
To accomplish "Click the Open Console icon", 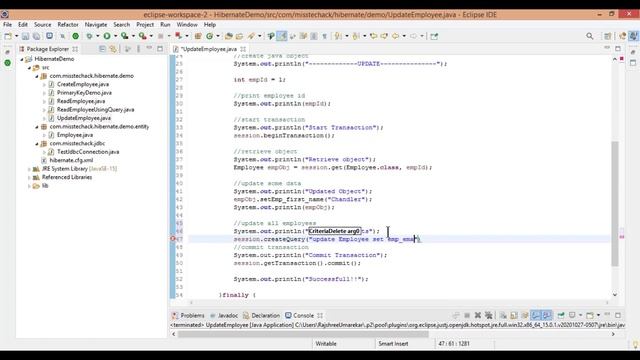I will (x=590, y=316).
